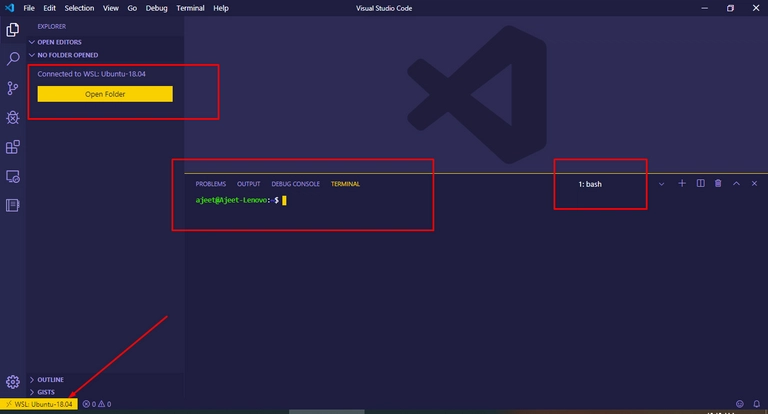Open the feedback smiley icon in status bar
The image size is (768, 414).
[740, 404]
